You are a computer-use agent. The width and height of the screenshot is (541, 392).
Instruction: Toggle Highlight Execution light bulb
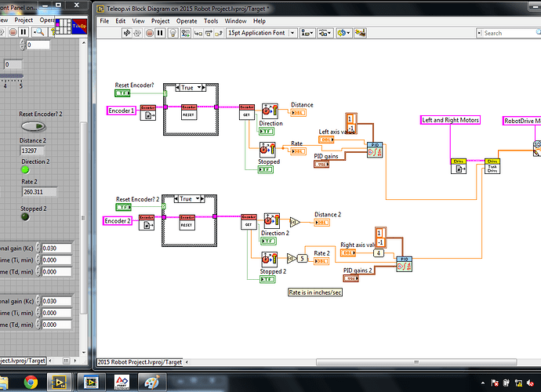[x=172, y=33]
